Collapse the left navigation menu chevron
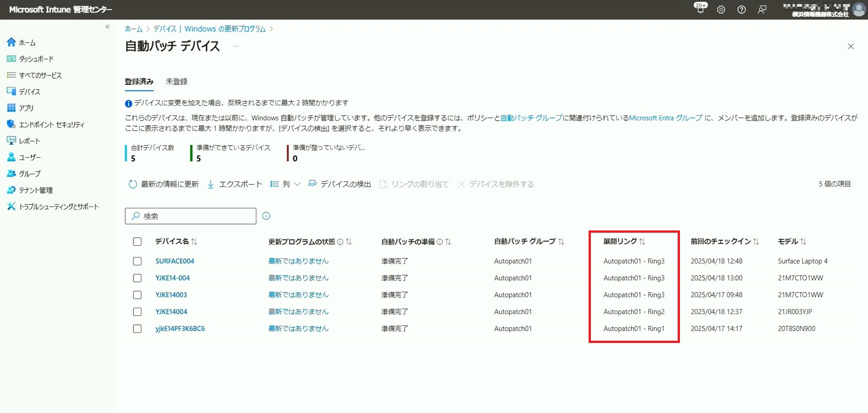The width and height of the screenshot is (868, 413). click(108, 27)
